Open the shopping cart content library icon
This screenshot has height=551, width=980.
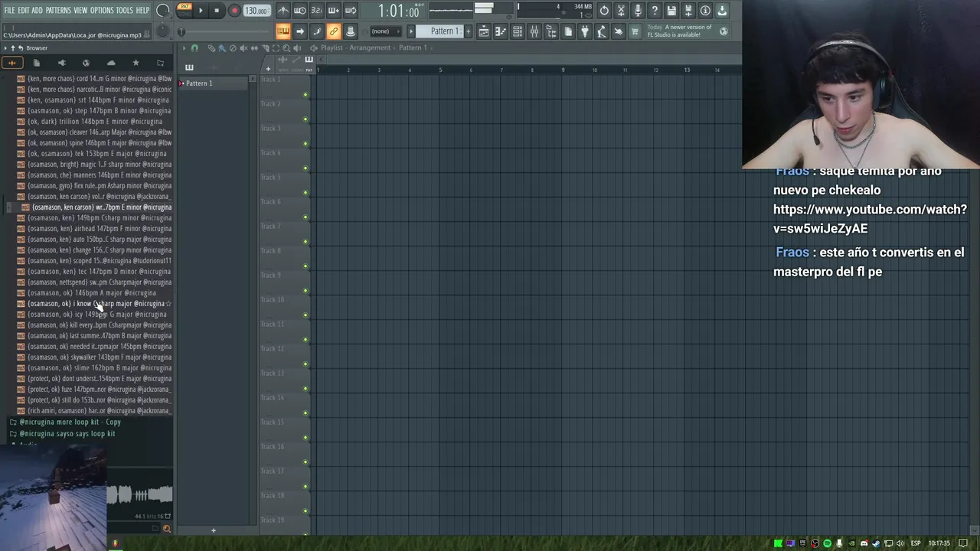[635, 31]
